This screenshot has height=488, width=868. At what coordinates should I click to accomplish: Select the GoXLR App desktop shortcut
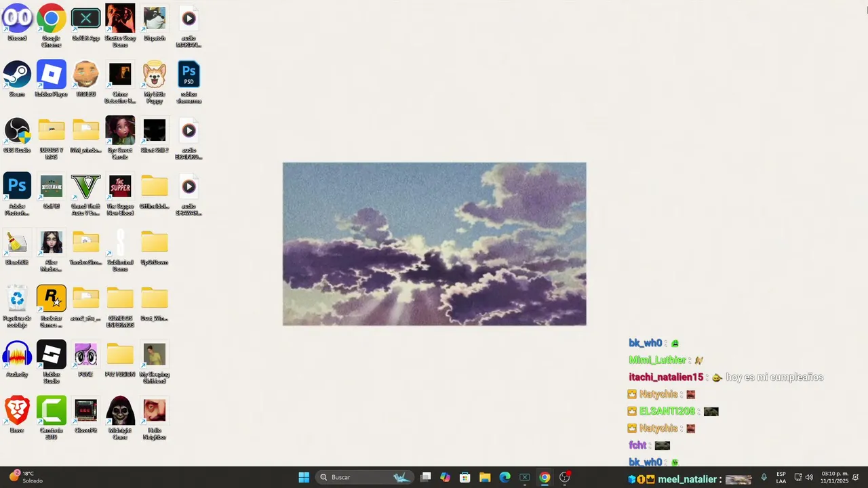pyautogui.click(x=85, y=23)
